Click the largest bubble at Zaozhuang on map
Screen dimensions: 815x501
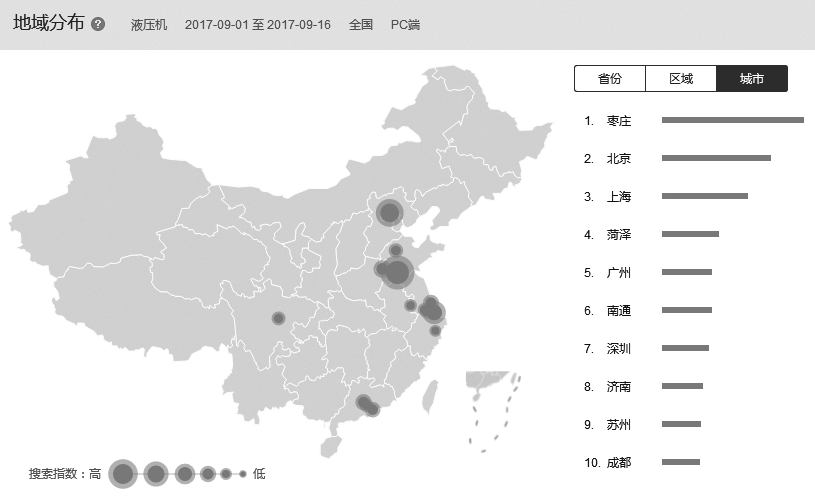click(x=398, y=271)
